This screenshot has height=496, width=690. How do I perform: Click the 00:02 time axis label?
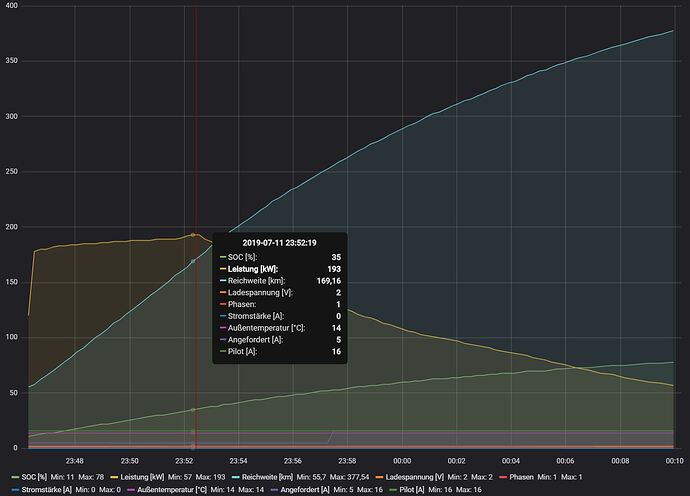[x=456, y=461]
